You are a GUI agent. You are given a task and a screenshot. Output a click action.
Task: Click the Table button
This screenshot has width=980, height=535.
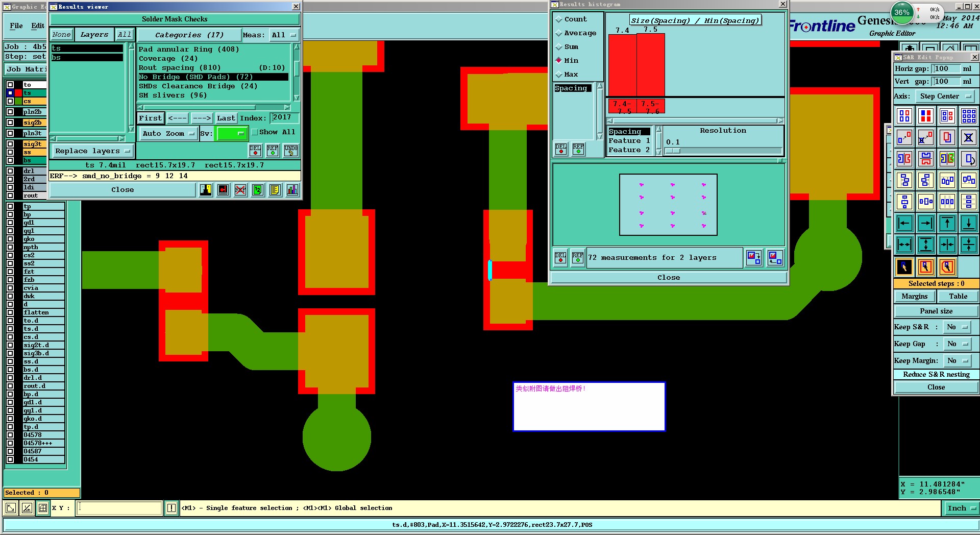[x=958, y=297]
